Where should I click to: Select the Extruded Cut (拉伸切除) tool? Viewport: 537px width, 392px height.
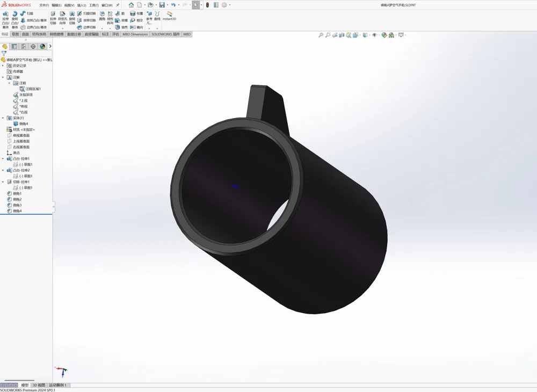[53, 18]
